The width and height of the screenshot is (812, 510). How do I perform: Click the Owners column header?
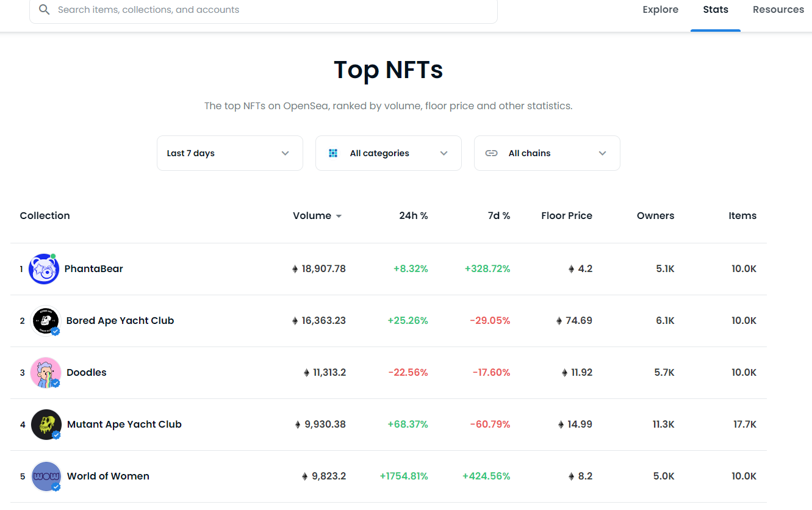[655, 216]
